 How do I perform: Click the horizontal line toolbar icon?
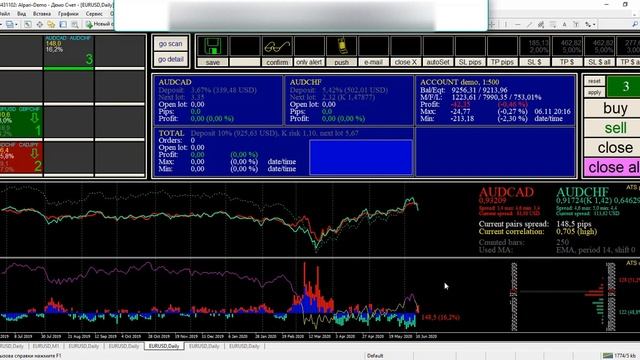coord(518,24)
